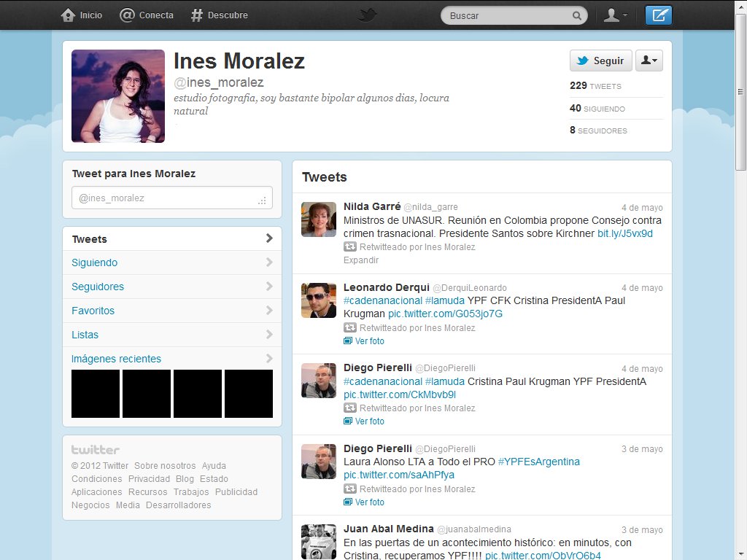This screenshot has width=747, height=560.
Task: Open the 8 Seguidores count
Action: [x=598, y=131]
